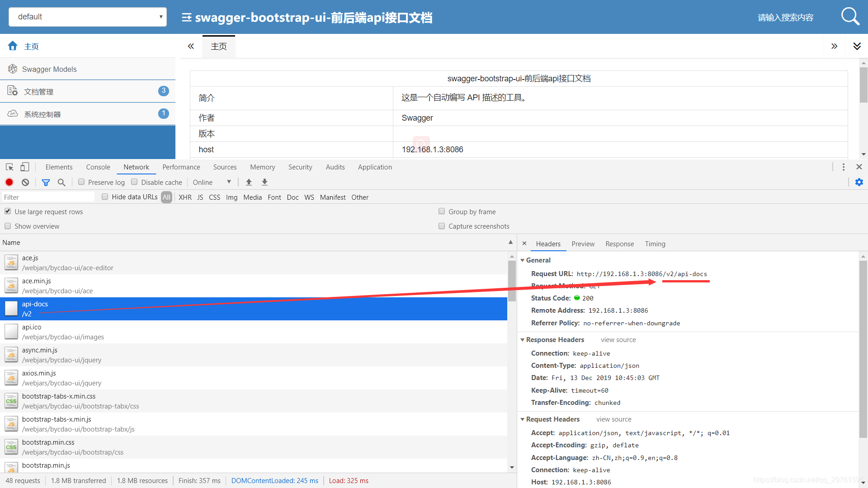
Task: Click the bootstrap.min.css file icon
Action: 11,447
